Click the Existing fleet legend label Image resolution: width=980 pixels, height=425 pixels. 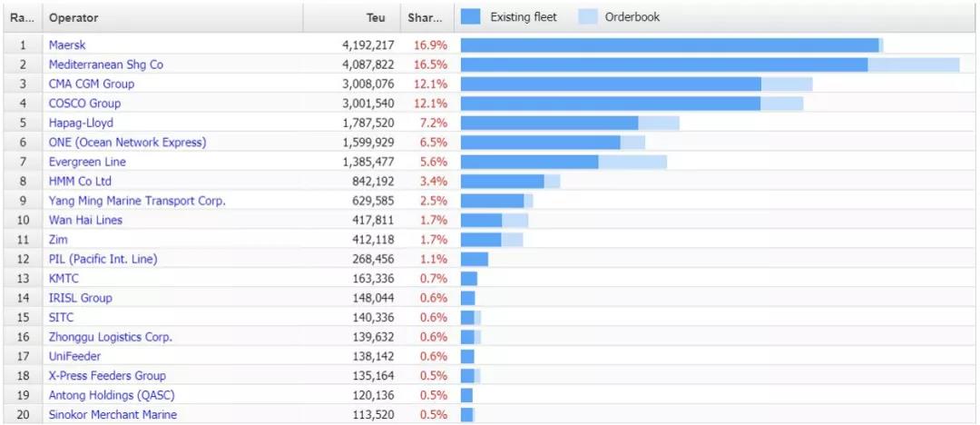click(524, 17)
